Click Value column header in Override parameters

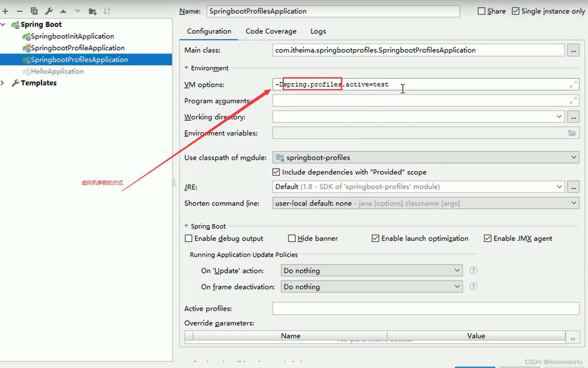pyautogui.click(x=476, y=336)
